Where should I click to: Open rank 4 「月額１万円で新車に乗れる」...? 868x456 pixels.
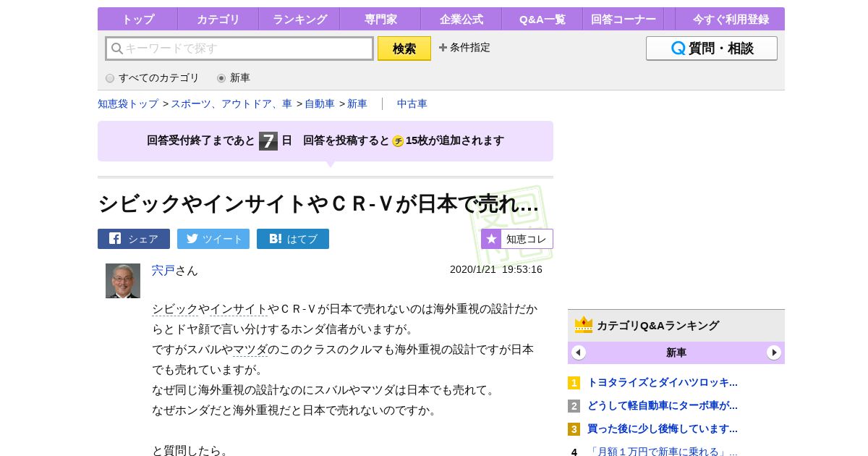(663, 452)
